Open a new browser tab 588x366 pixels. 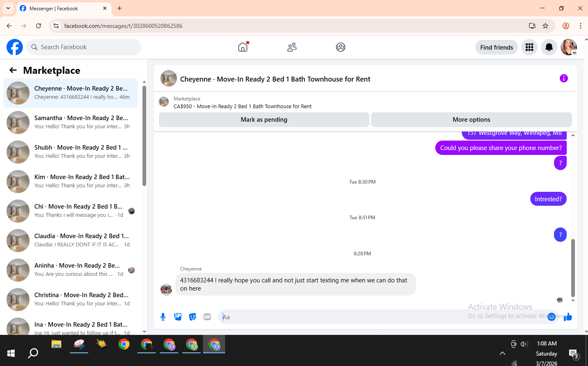[120, 8]
